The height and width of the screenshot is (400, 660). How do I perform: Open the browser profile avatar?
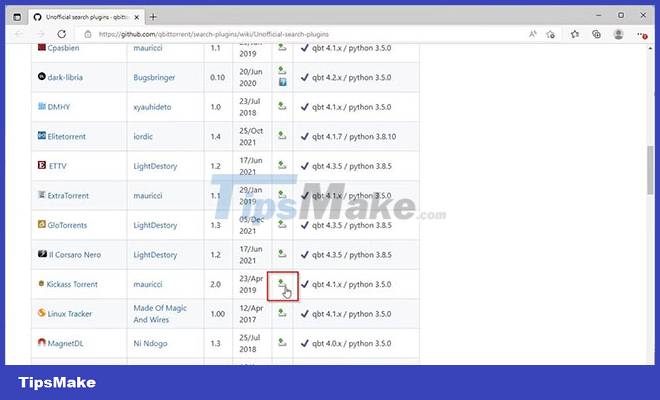pos(618,34)
